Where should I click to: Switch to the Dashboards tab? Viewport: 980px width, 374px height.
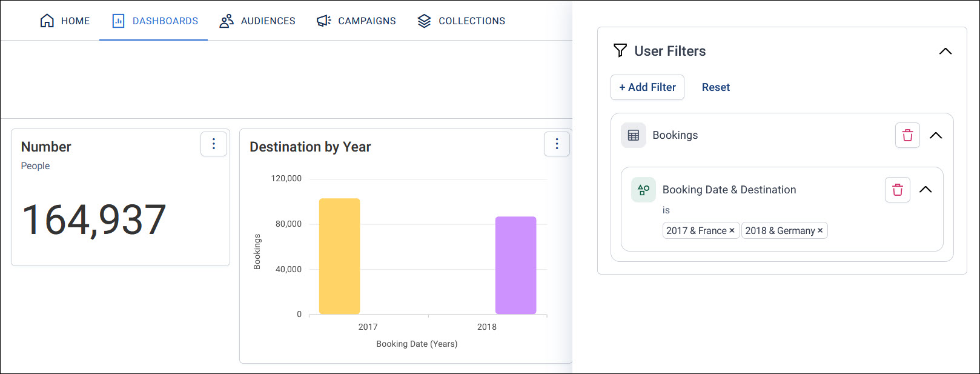(x=154, y=21)
